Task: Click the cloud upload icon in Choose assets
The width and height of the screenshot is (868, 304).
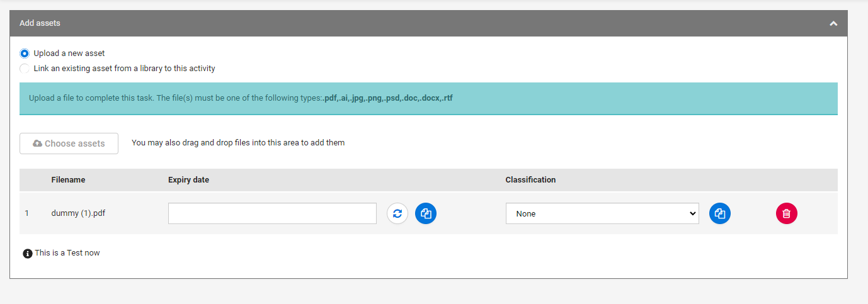Action: [x=38, y=144]
